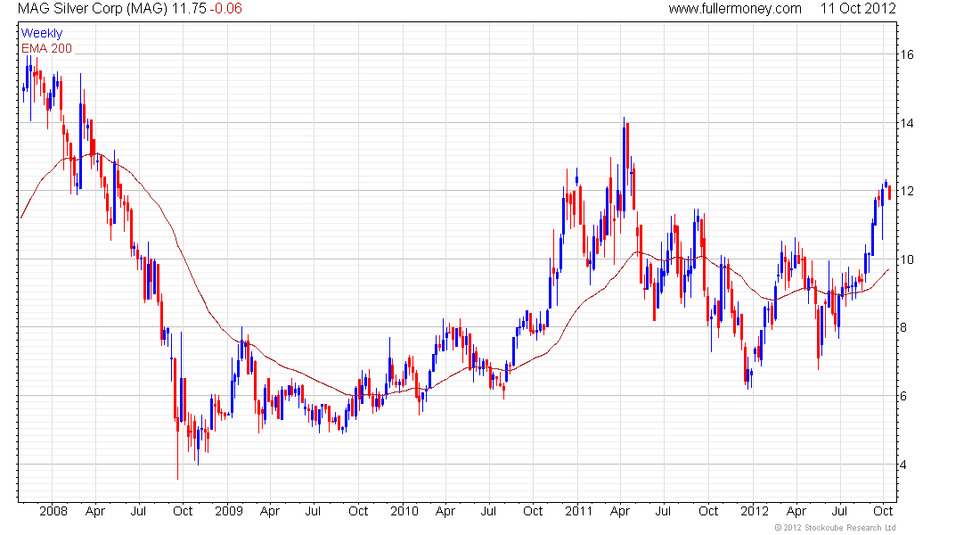The width and height of the screenshot is (980, 535).
Task: Click the 4 price axis label
Action: click(903, 465)
